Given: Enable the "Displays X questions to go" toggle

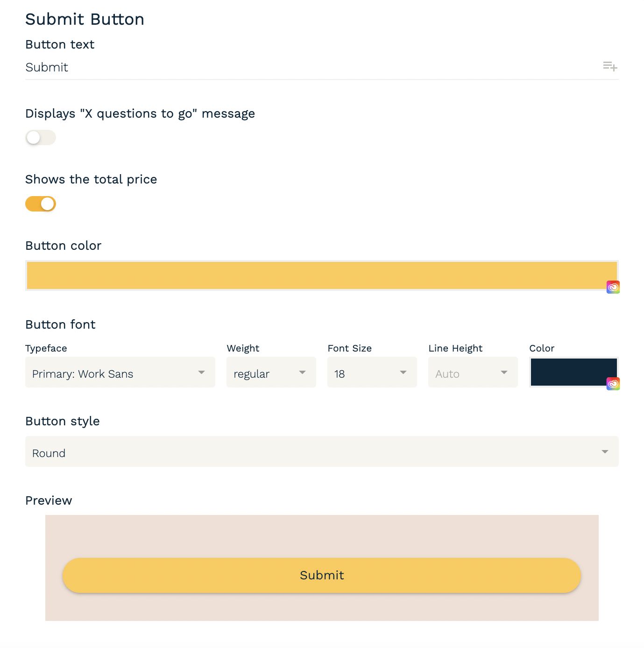Looking at the screenshot, I should pos(40,137).
